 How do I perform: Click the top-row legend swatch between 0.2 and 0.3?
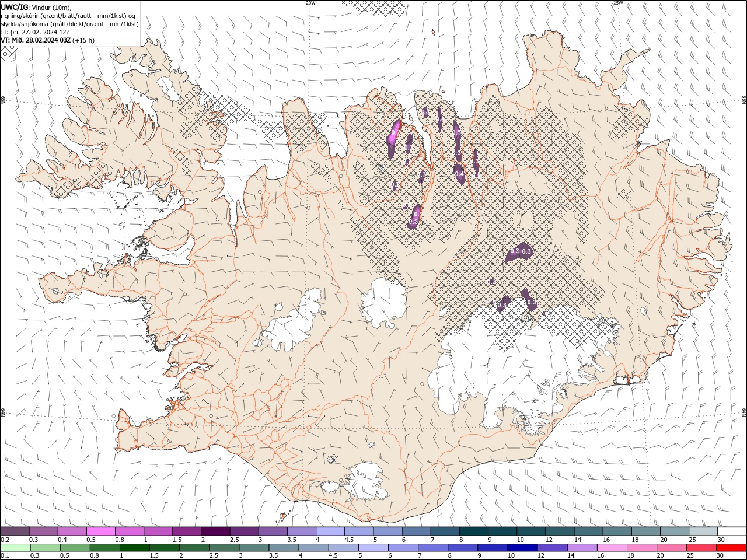[x=15, y=531]
